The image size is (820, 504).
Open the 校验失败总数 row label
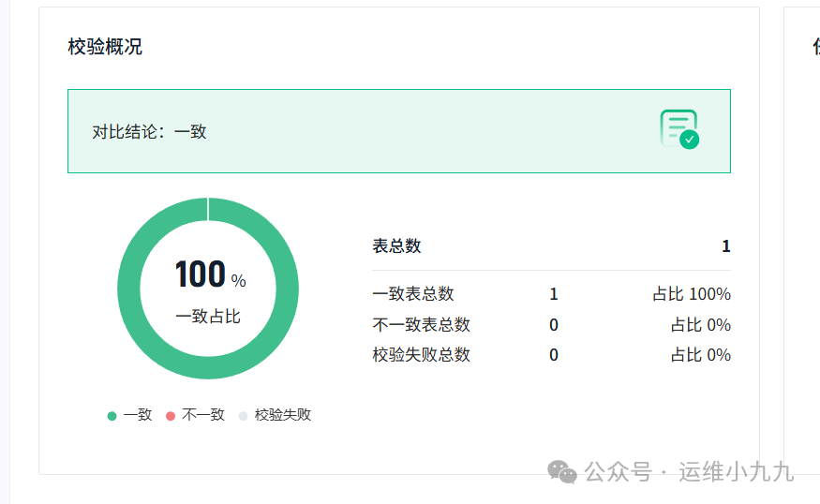pos(421,355)
